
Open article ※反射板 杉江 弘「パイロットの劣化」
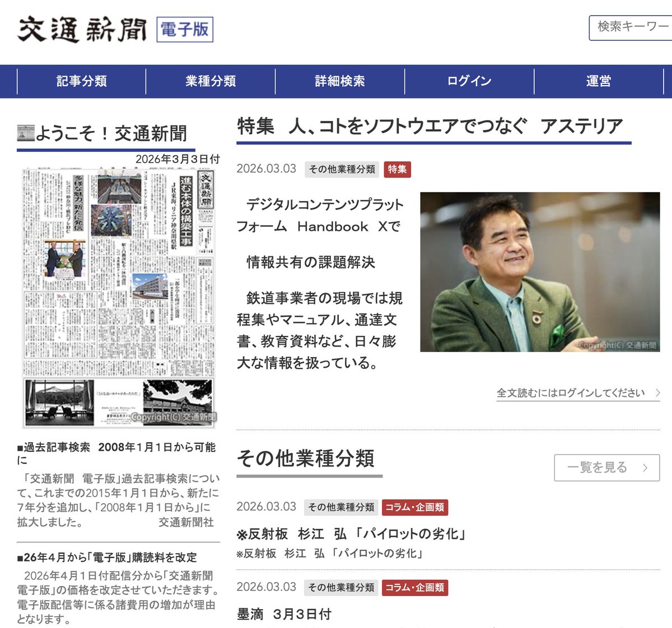point(352,533)
